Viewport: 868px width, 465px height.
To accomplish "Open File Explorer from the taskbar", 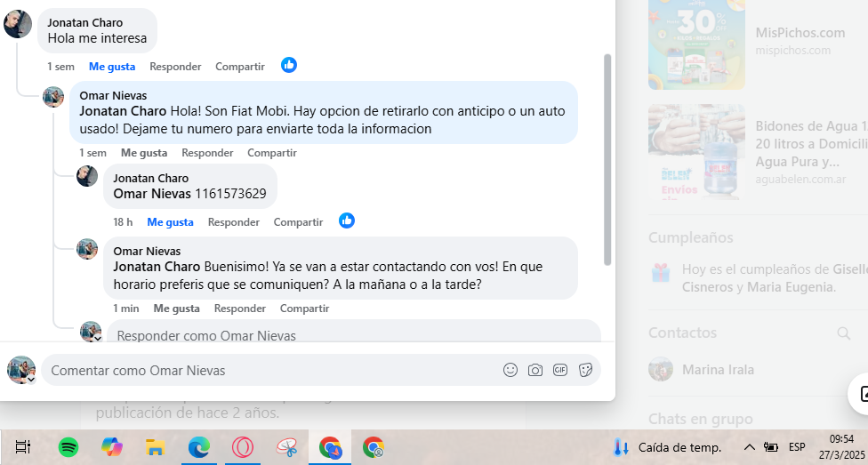I will coord(156,446).
